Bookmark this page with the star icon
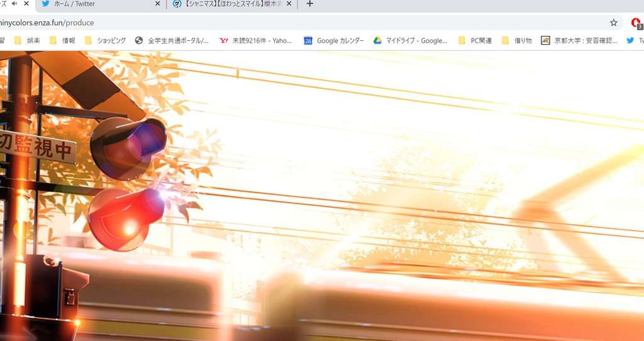Viewport: 644px width, 341px height. tap(614, 23)
